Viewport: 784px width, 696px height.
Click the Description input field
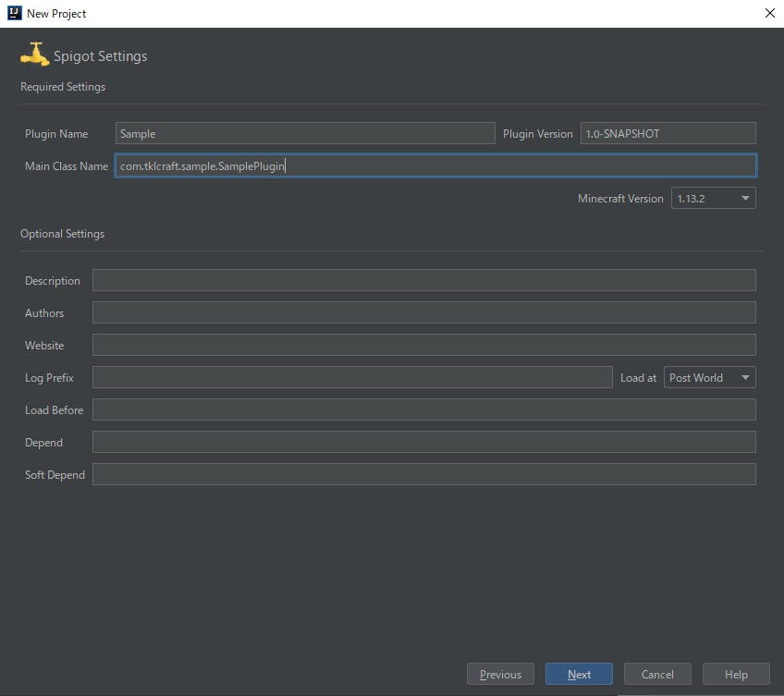[x=423, y=280]
